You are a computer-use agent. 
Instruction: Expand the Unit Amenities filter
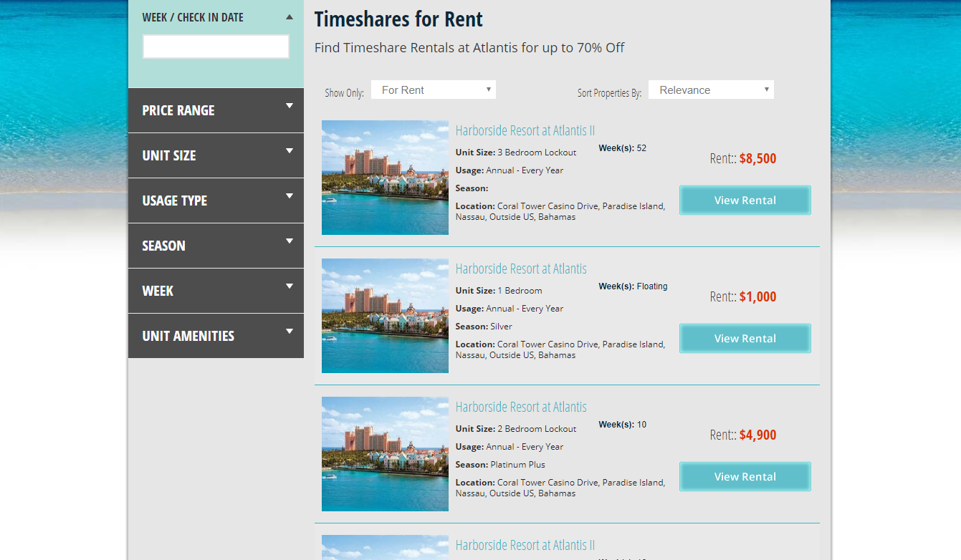(216, 336)
